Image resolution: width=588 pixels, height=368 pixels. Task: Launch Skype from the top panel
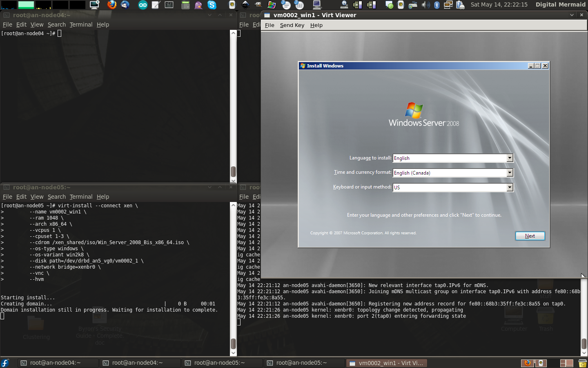click(212, 5)
